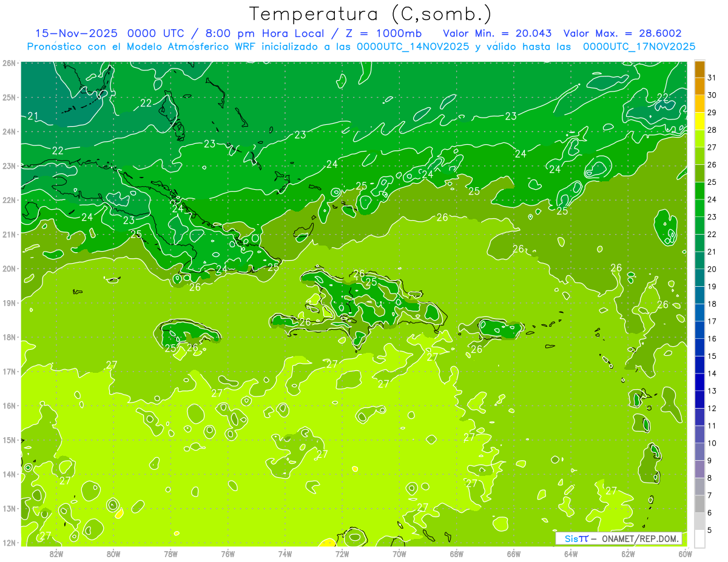Image resolution: width=728 pixels, height=562 pixels.
Task: Click the longitude label "72W"
Action: tap(342, 554)
